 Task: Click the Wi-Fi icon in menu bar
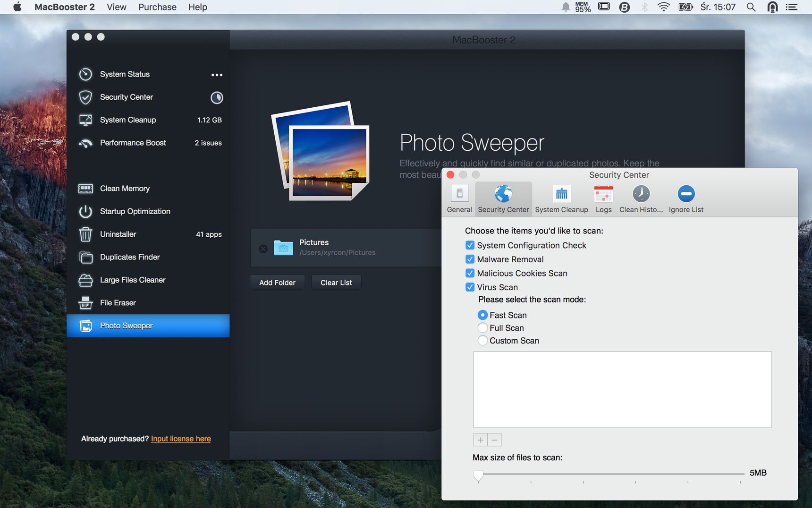[663, 7]
